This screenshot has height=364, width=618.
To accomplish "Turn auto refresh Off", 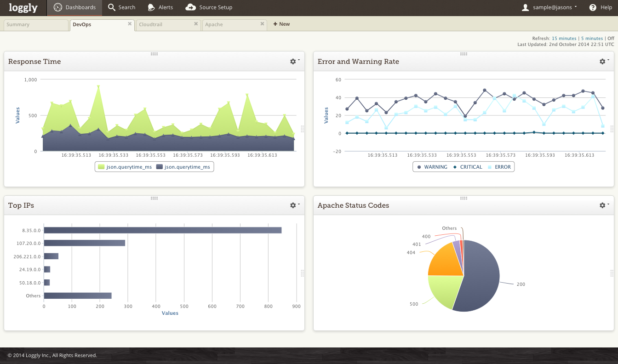I will point(611,39).
